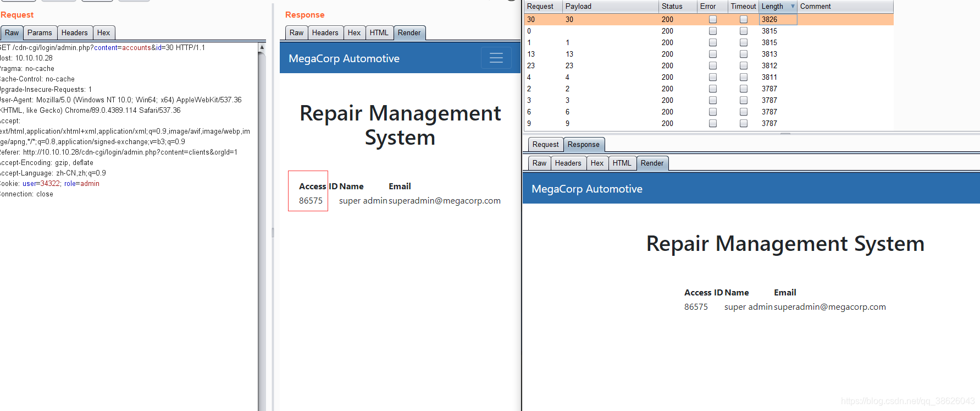Click length value 3826 cell
The image size is (980, 411).
click(x=778, y=19)
